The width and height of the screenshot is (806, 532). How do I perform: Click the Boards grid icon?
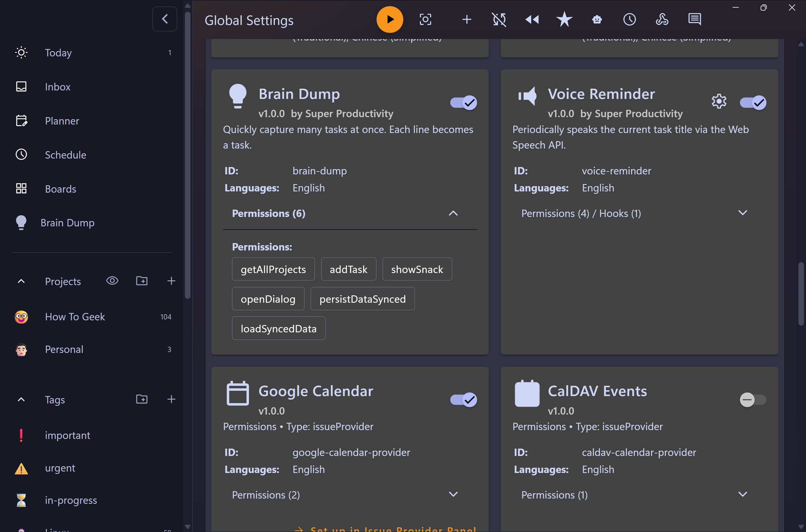point(21,189)
